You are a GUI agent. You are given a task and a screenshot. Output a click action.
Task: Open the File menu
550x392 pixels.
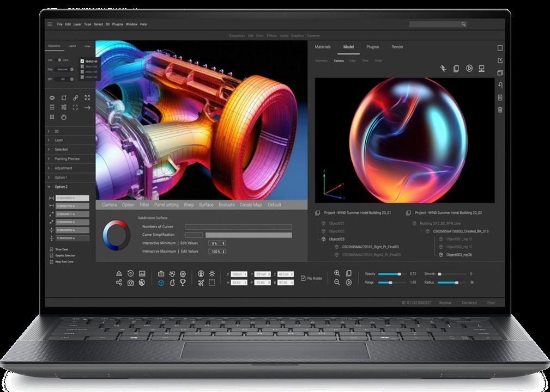pos(59,24)
